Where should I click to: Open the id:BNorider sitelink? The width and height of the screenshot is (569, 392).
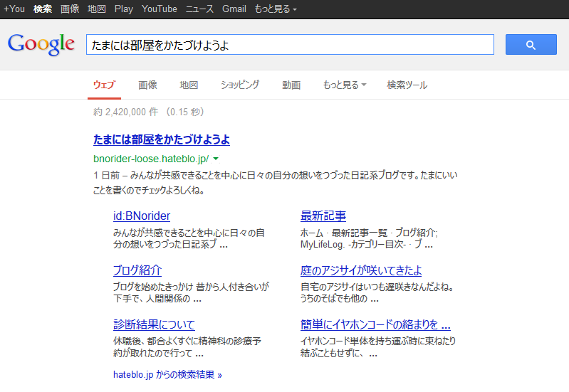[142, 216]
